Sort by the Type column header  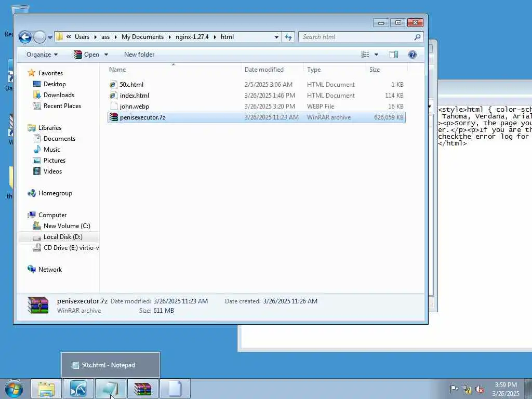(x=314, y=70)
